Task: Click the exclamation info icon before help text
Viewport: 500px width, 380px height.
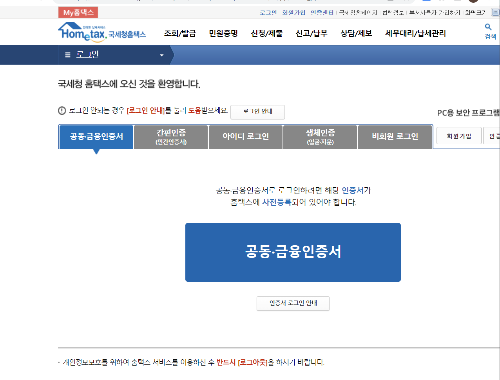Action: click(x=62, y=111)
